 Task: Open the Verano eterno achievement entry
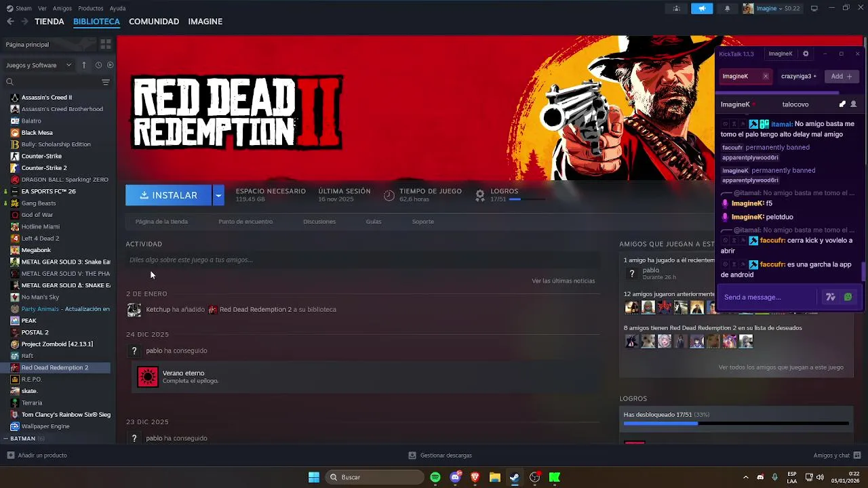pyautogui.click(x=366, y=377)
